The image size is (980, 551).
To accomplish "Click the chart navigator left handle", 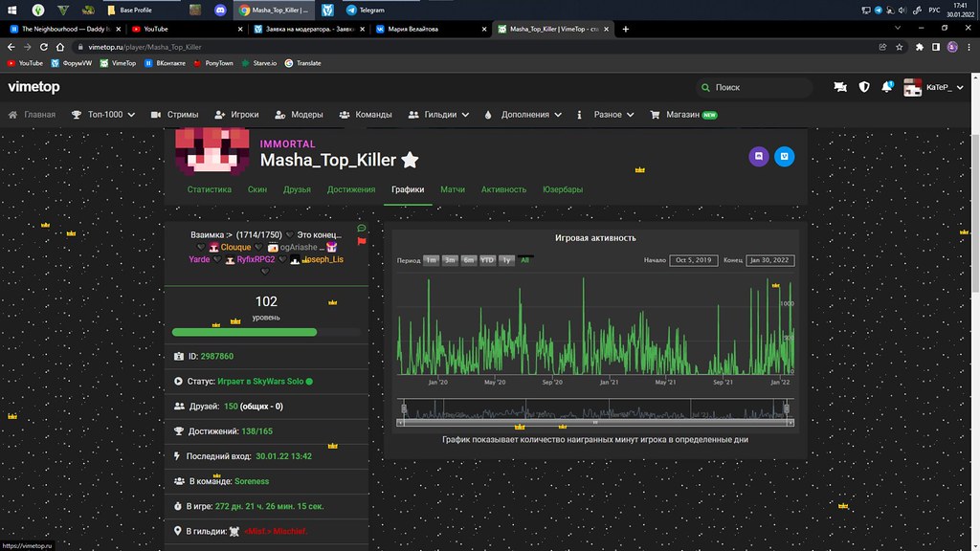I will 404,408.
